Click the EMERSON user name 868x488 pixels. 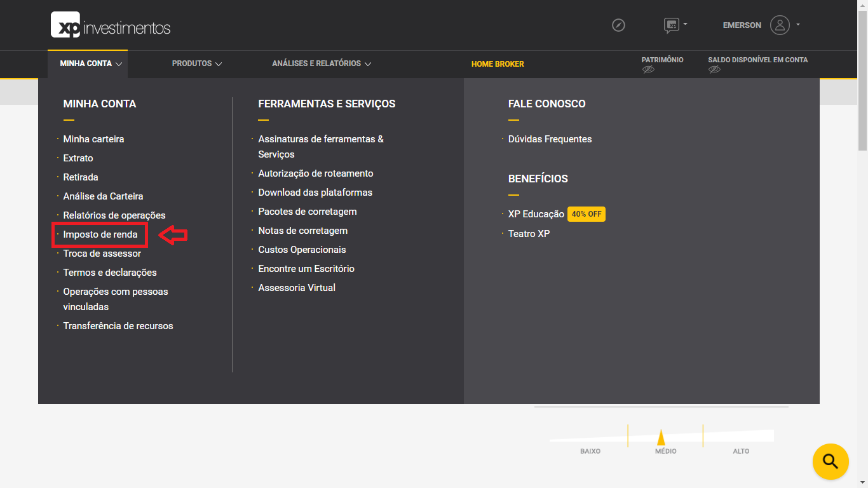742,25
